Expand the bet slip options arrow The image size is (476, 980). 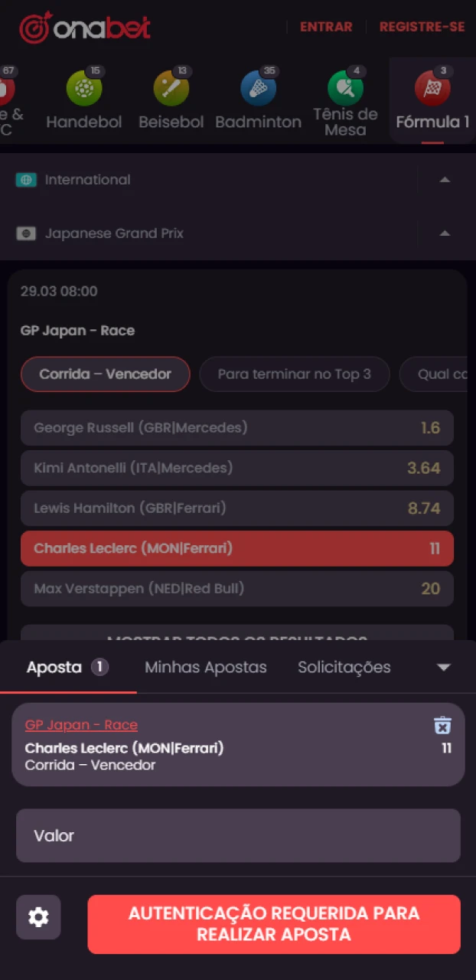pyautogui.click(x=444, y=667)
